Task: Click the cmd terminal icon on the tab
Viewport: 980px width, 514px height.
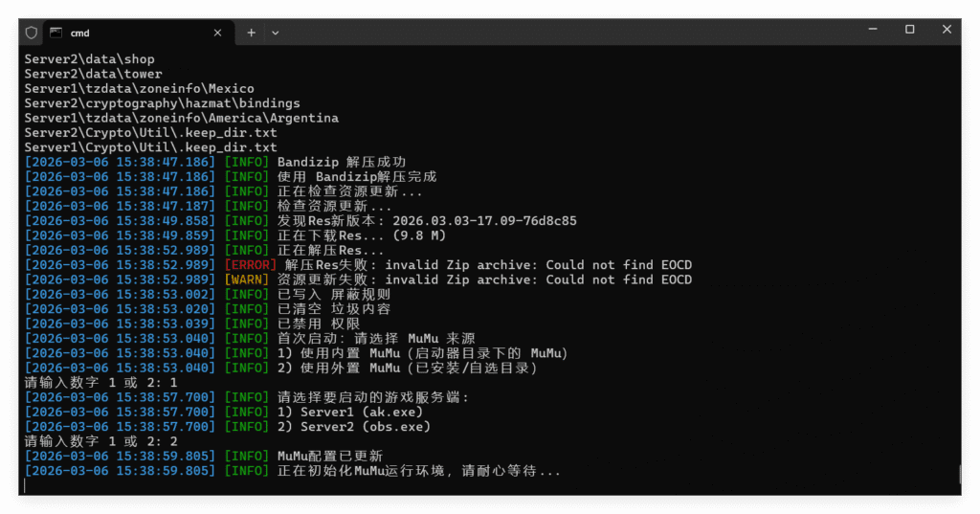Action: (56, 33)
